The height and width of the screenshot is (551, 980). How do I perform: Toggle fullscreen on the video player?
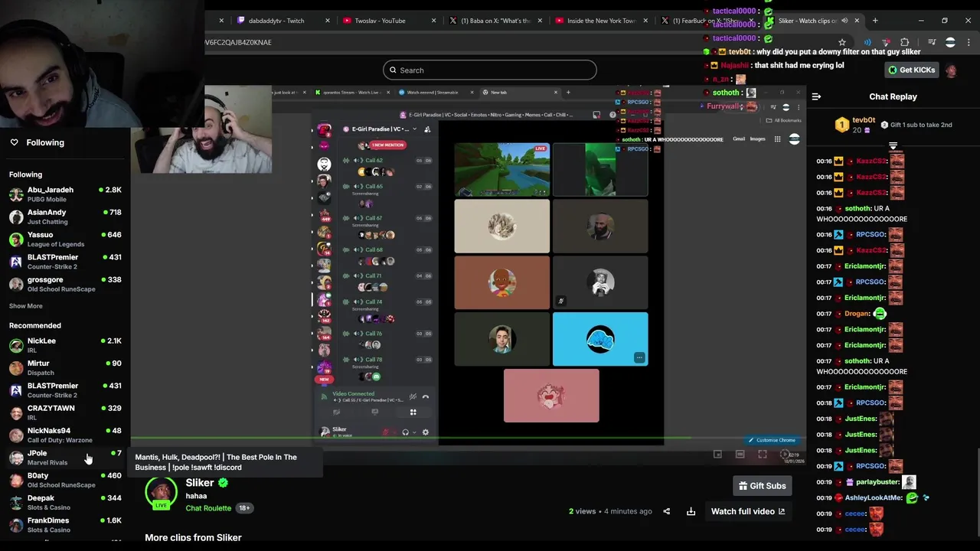(763, 455)
